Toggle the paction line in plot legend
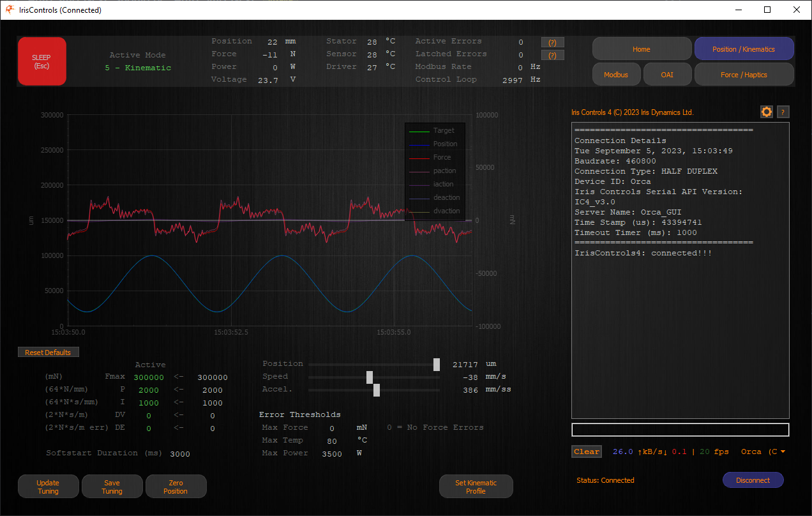The image size is (812, 516). pos(435,171)
